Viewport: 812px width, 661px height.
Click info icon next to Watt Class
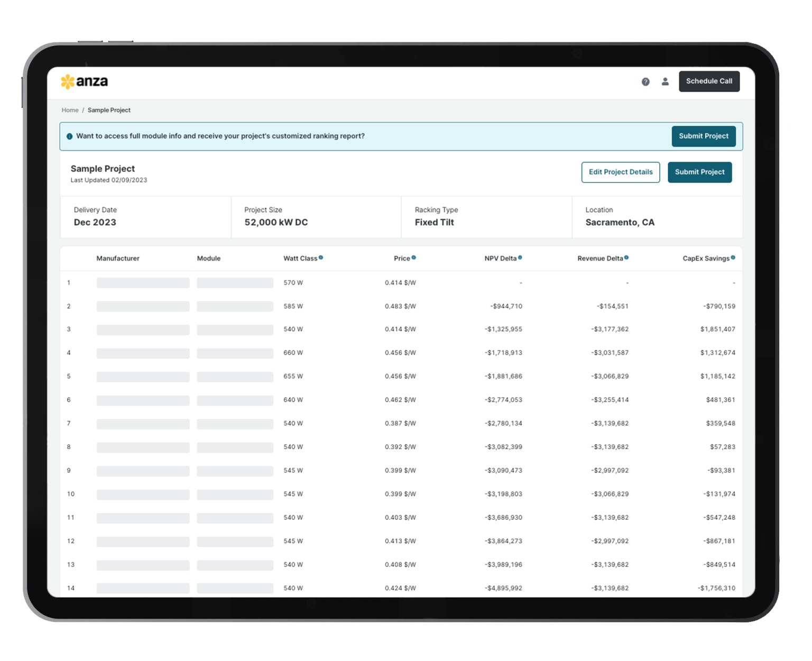pyautogui.click(x=321, y=258)
